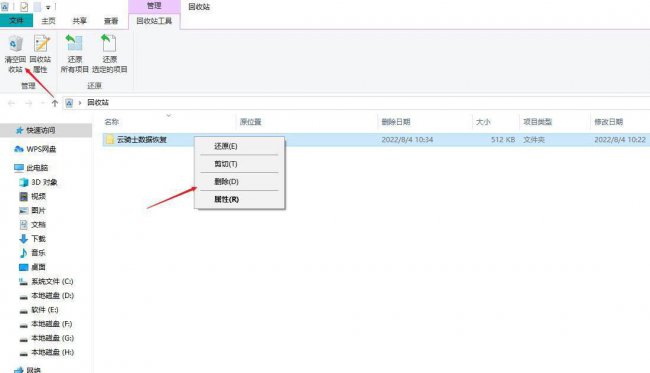This screenshot has width=650, height=373.
Task: Click the Back navigation arrow
Action: pos(12,103)
